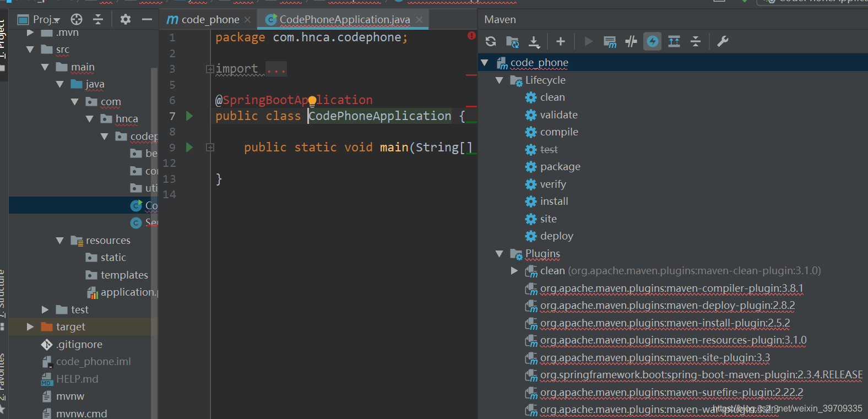Expand the test folder
The width and height of the screenshot is (868, 419).
coord(45,310)
